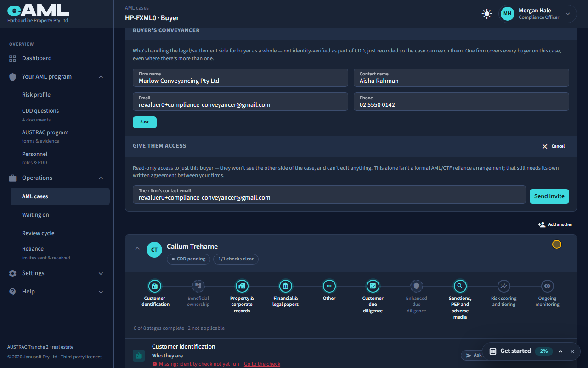
Task: Open Risk scoring and tiering stage icon
Action: (503, 286)
